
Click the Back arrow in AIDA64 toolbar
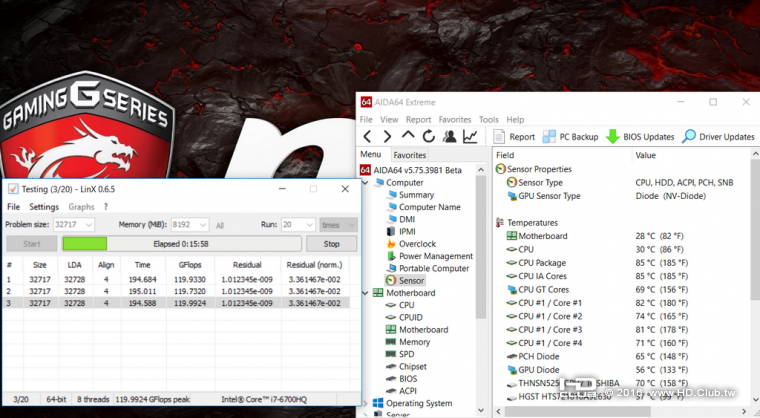tap(368, 136)
